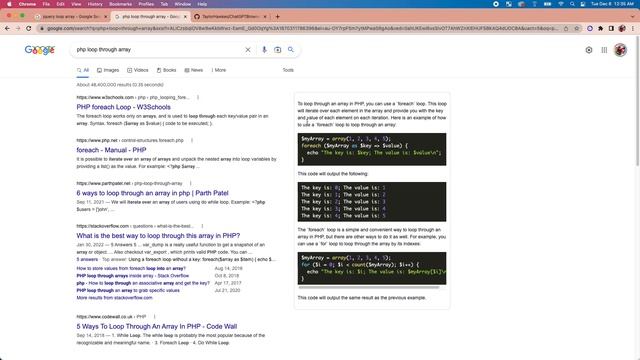The width and height of the screenshot is (640, 360).
Task: Start voice search with the microphone icon
Action: (264, 50)
